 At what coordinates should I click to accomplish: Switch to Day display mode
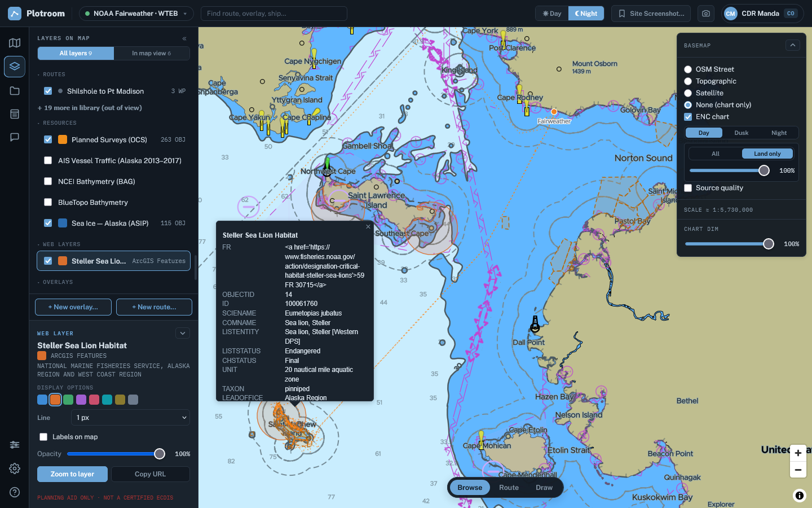coord(552,14)
